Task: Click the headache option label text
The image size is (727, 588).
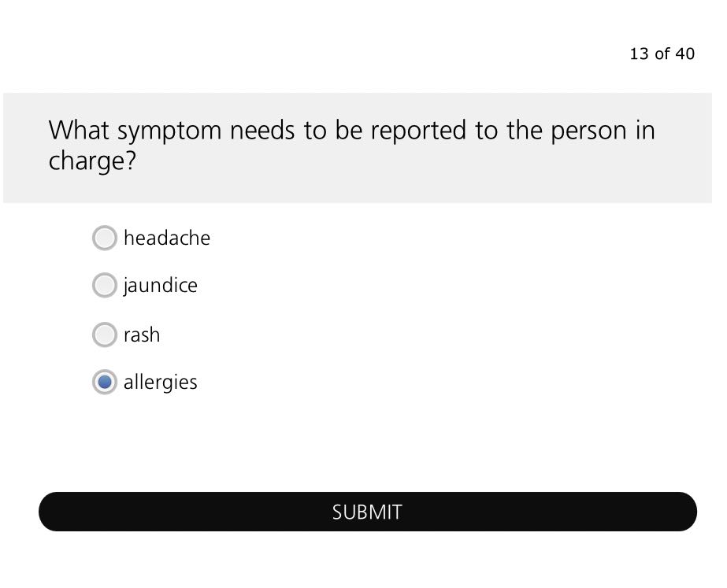Action: click(167, 238)
